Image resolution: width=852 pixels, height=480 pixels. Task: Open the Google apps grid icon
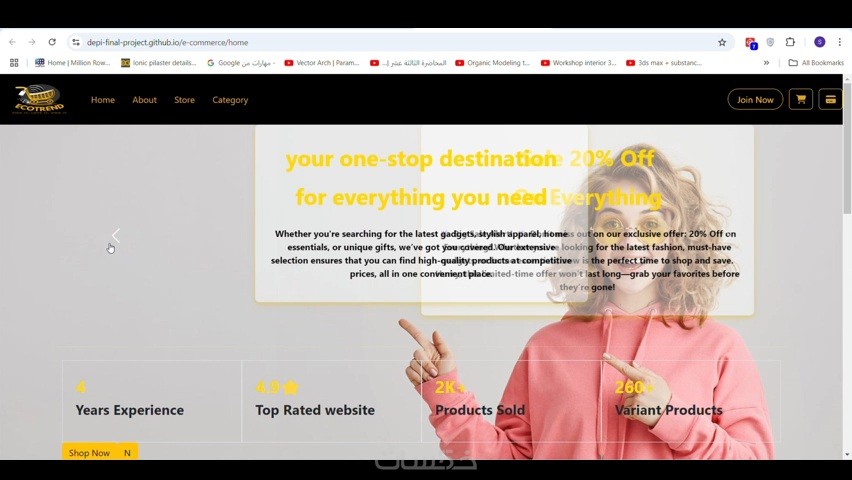tap(14, 63)
